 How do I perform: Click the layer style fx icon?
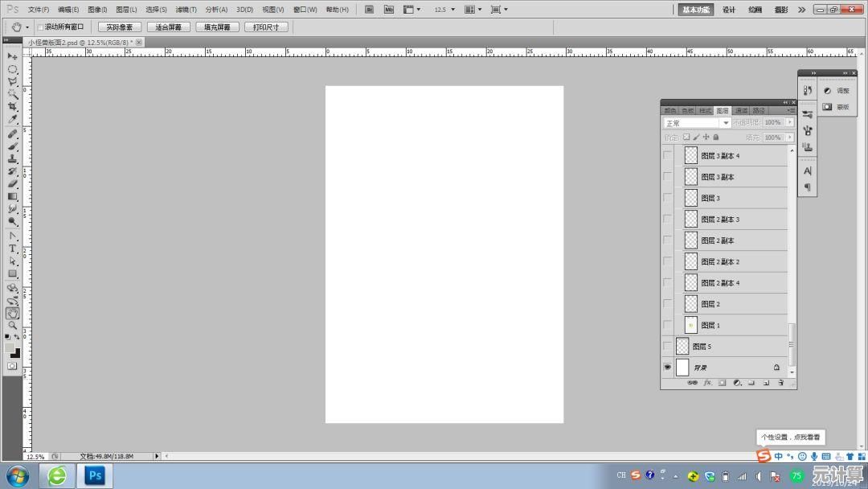pos(707,383)
